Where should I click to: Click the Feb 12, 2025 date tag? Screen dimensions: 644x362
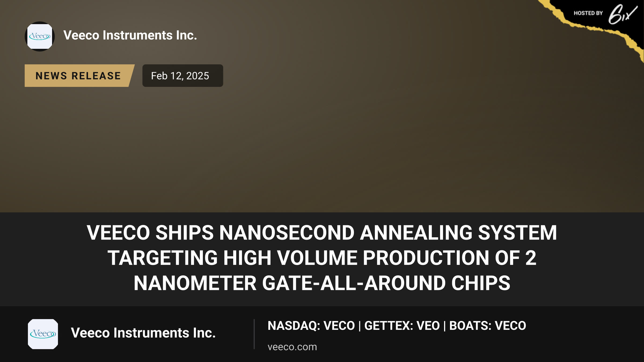pos(183,76)
